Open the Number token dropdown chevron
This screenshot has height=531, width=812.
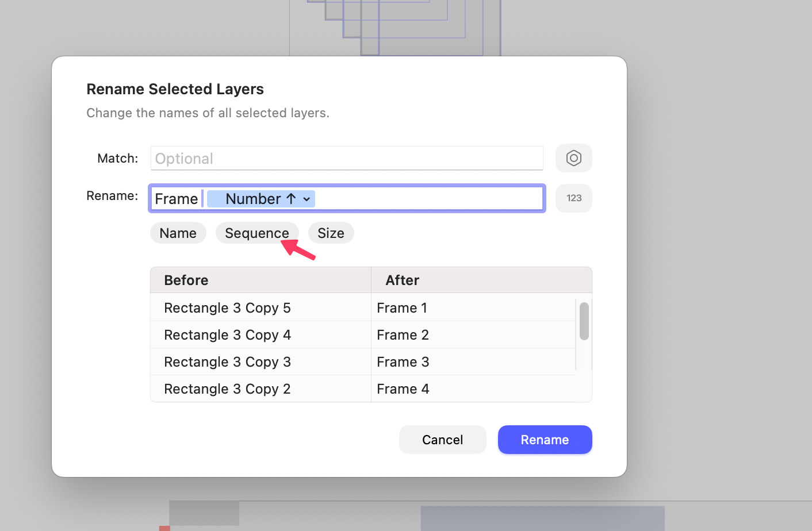307,199
